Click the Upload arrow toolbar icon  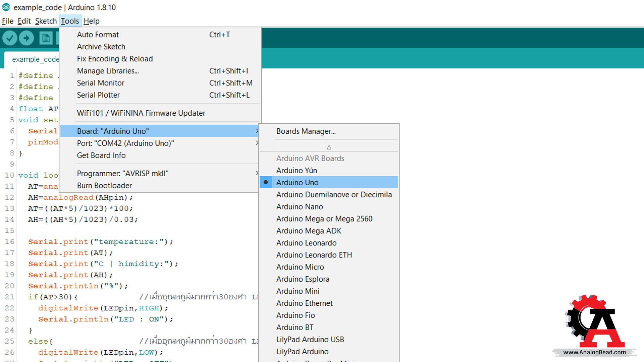coord(26,38)
